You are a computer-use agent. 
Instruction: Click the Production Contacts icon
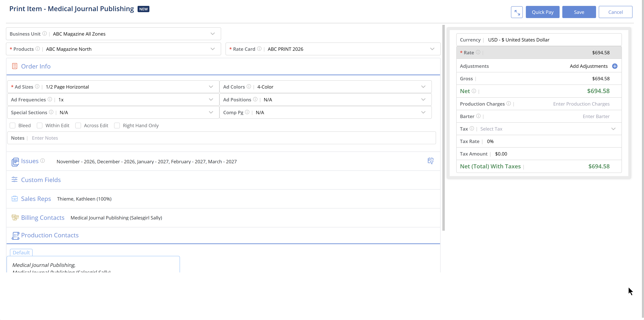15,235
